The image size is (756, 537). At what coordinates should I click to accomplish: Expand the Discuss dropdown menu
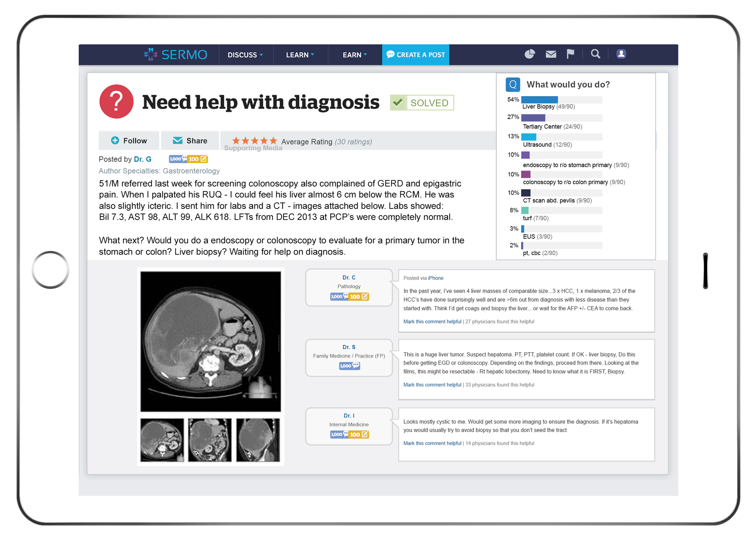coord(245,55)
